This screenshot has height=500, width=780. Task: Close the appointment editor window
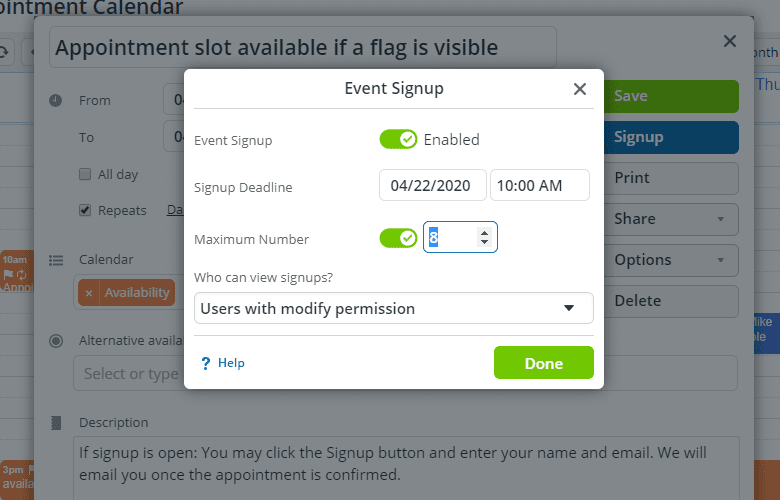tap(730, 42)
